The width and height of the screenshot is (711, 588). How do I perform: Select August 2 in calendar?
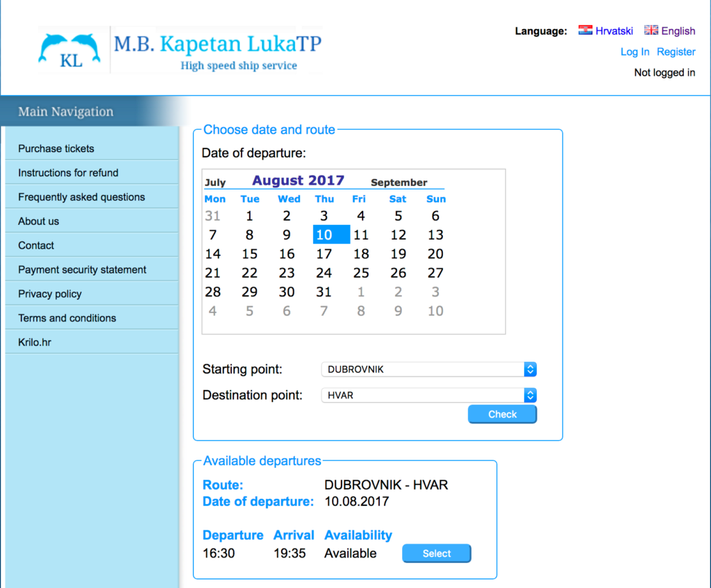click(x=287, y=216)
